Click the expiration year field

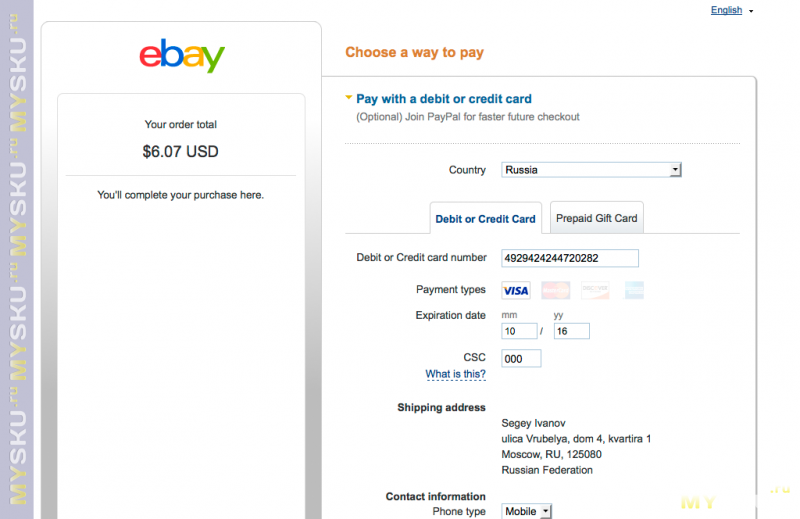[x=571, y=331]
